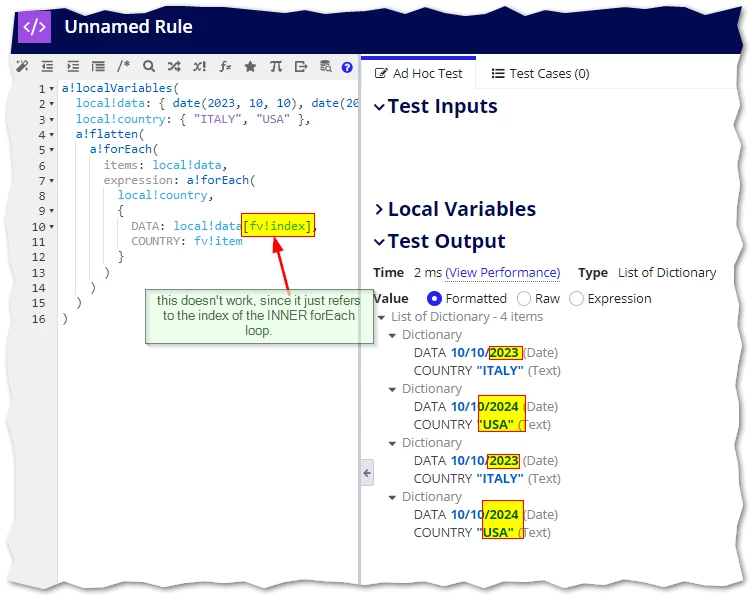Screen dimensions: 753x599
Task: Select the Raw value option
Action: [524, 299]
